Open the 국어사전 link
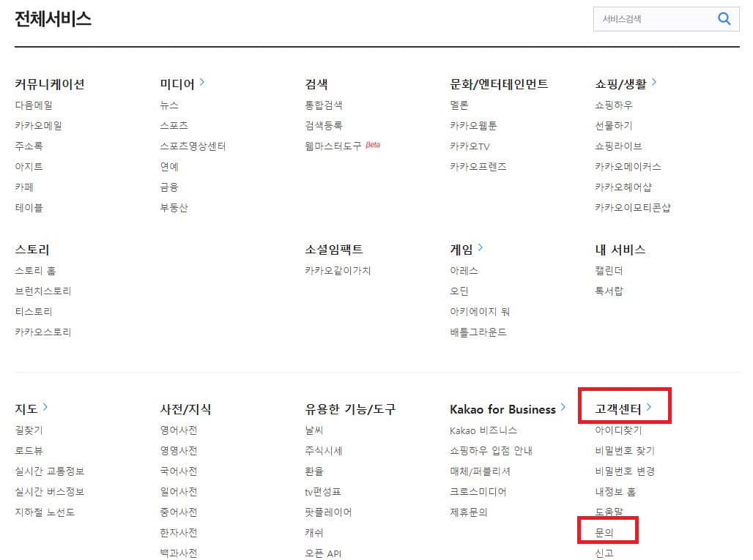 coord(179,471)
